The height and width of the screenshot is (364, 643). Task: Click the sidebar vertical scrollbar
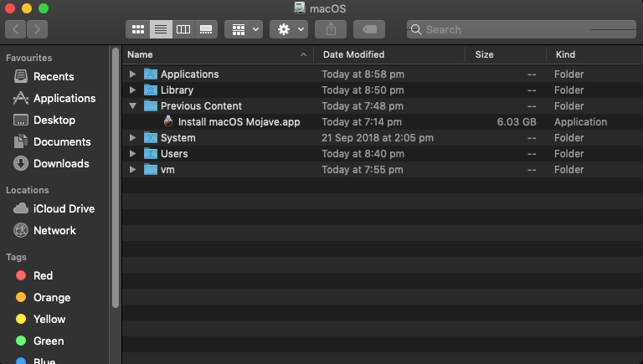click(116, 177)
